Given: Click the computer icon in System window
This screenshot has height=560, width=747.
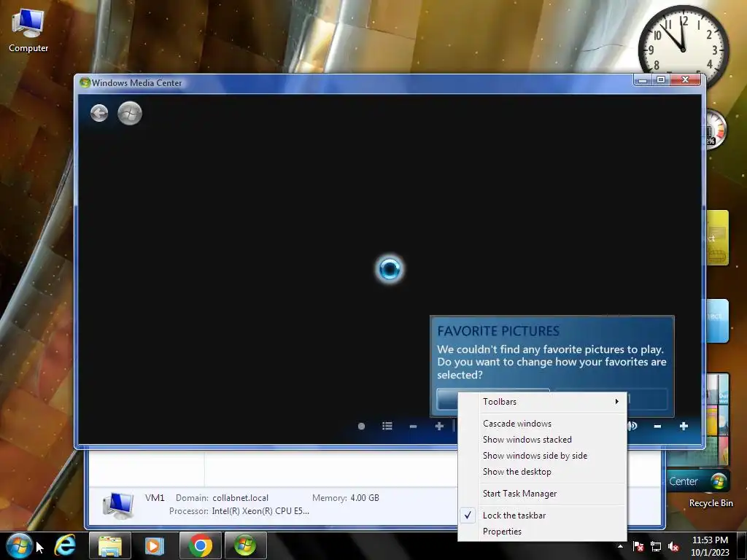Looking at the screenshot, I should (117, 505).
